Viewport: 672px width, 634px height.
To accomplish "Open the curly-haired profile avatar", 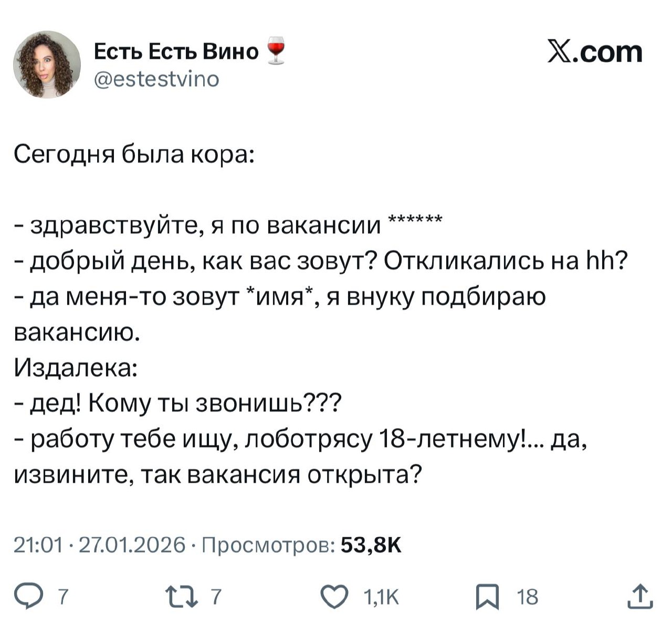I will coord(47,64).
